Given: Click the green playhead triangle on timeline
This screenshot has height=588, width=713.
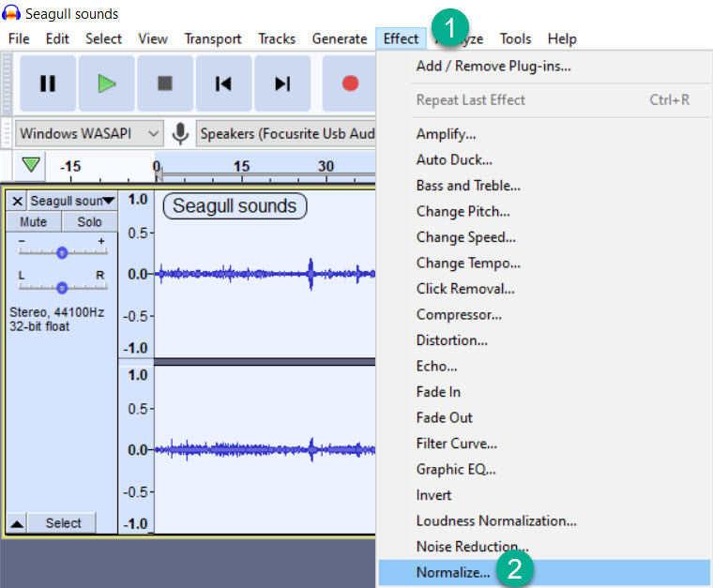Looking at the screenshot, I should 31,164.
